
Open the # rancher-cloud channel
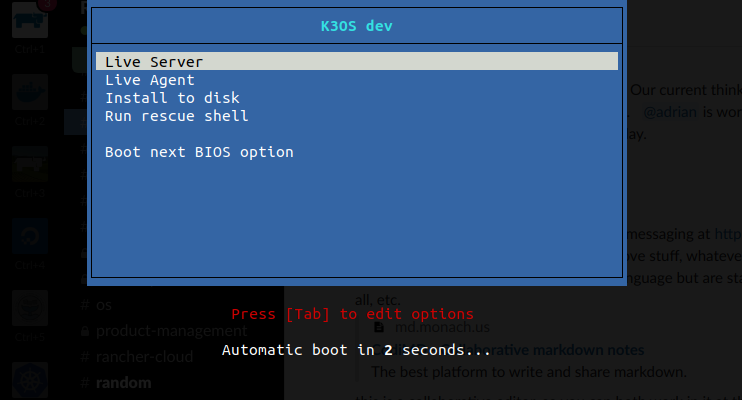pos(137,356)
